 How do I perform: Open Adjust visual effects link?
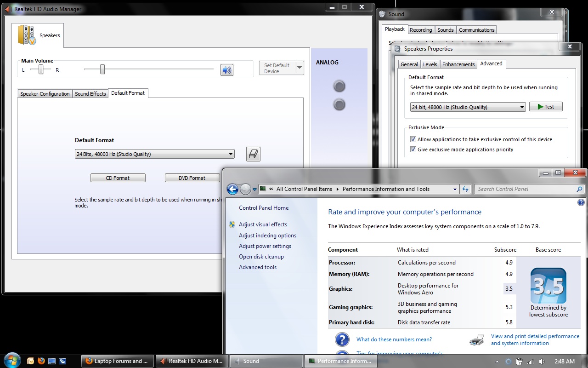[263, 224]
